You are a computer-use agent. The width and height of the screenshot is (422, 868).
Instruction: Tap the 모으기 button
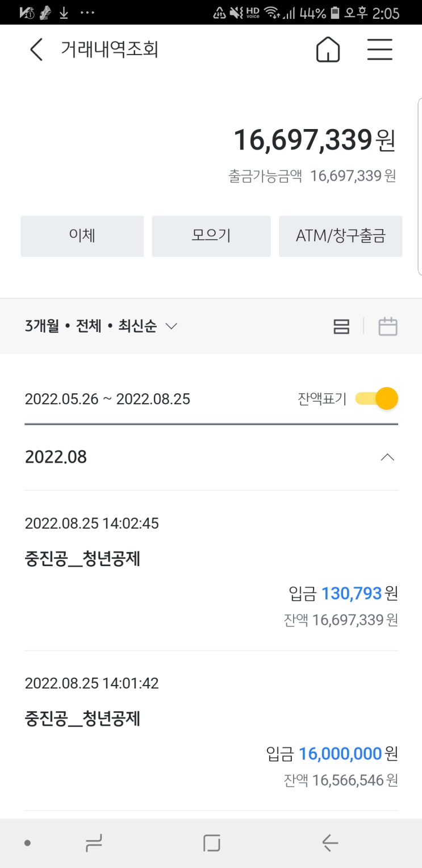point(211,236)
